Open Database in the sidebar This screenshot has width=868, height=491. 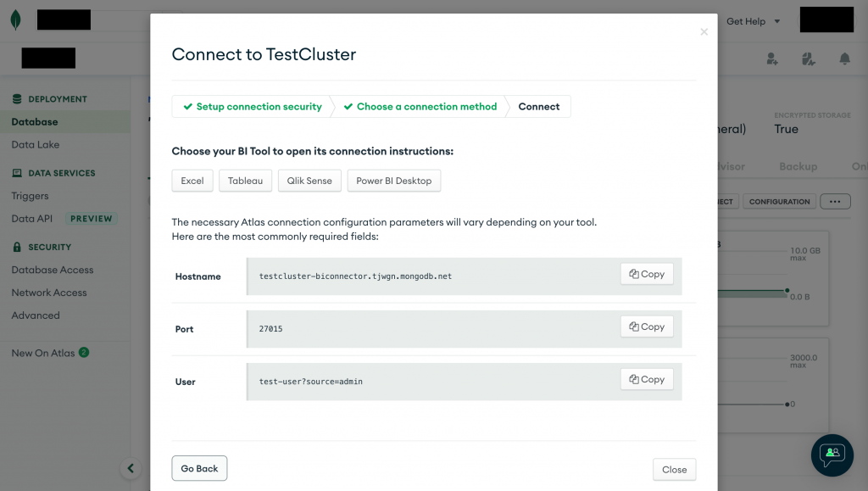(64, 122)
